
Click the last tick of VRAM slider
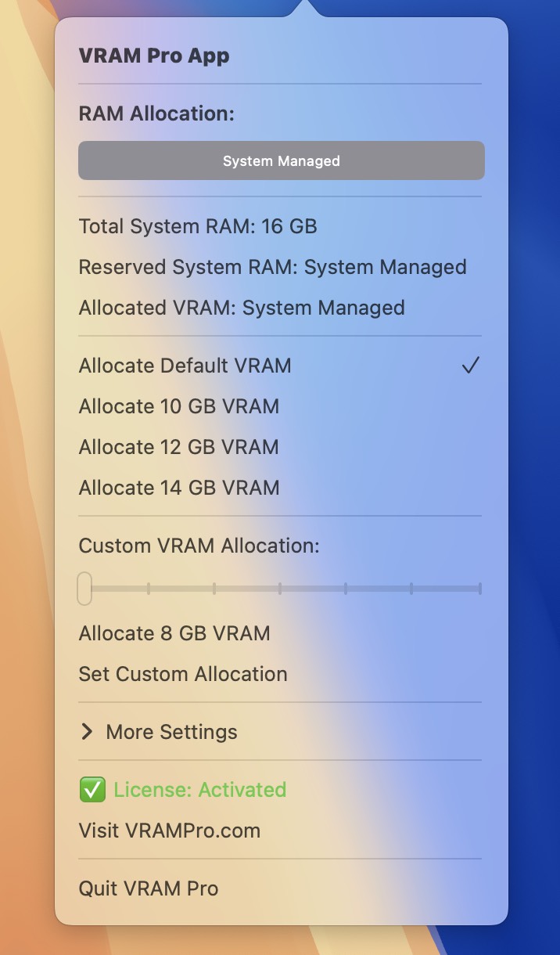(479, 588)
